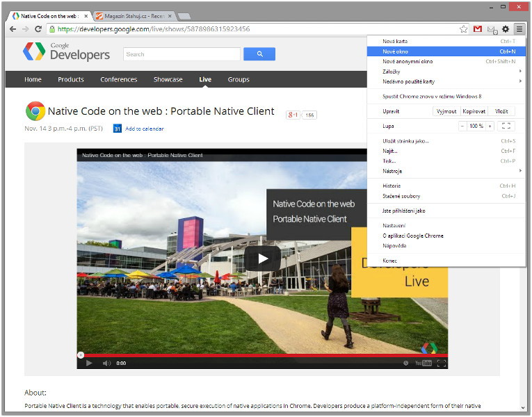Click the forward navigation arrow
The height and width of the screenshot is (417, 532).
[26, 29]
